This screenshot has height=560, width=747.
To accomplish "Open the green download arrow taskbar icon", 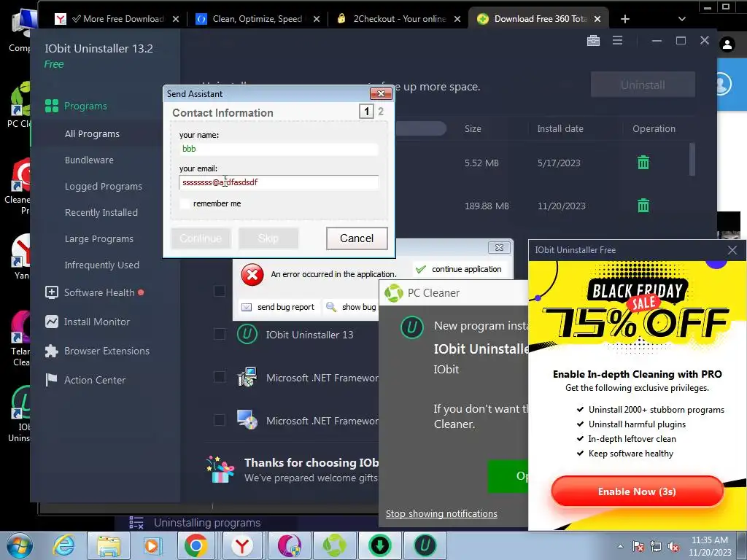I will [379, 545].
